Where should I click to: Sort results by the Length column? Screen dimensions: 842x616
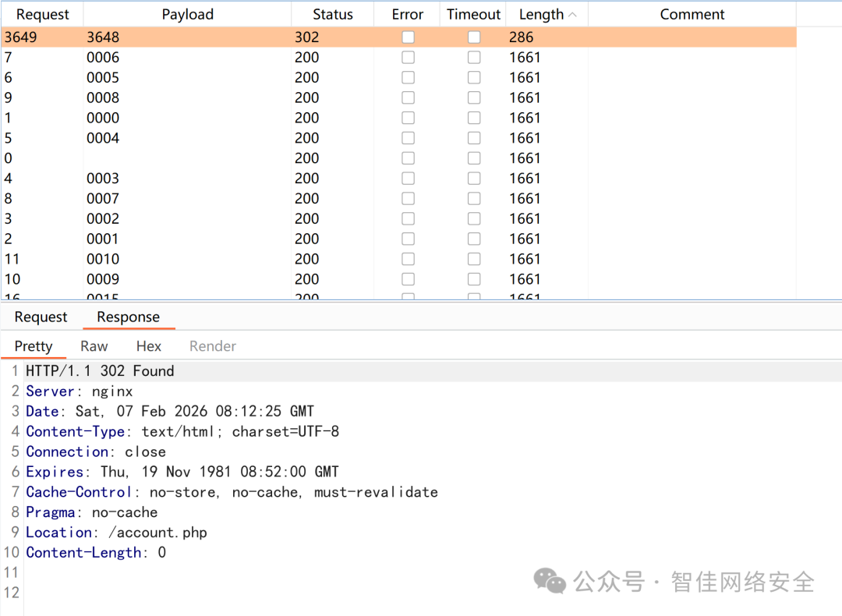tap(540, 13)
